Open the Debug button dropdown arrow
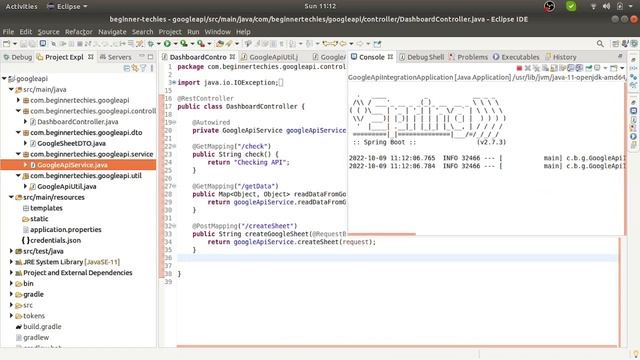Screen dimensions: 640x360 158,44
